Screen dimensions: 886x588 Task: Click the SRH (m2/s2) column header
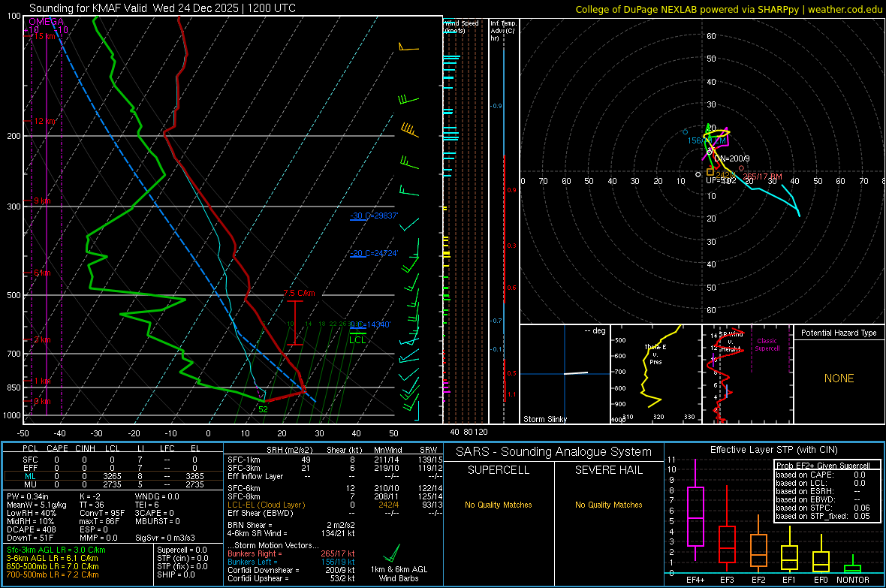coord(290,450)
